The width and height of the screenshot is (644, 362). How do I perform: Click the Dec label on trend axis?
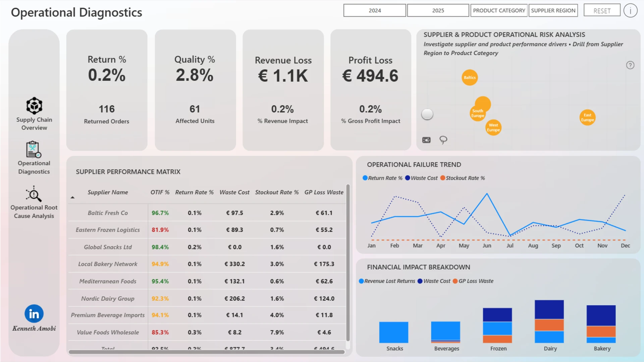(625, 246)
